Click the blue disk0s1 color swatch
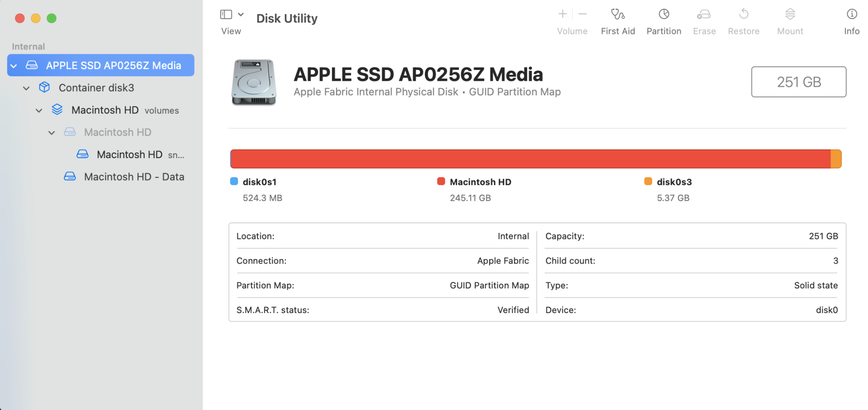The width and height of the screenshot is (868, 410). pyautogui.click(x=234, y=181)
